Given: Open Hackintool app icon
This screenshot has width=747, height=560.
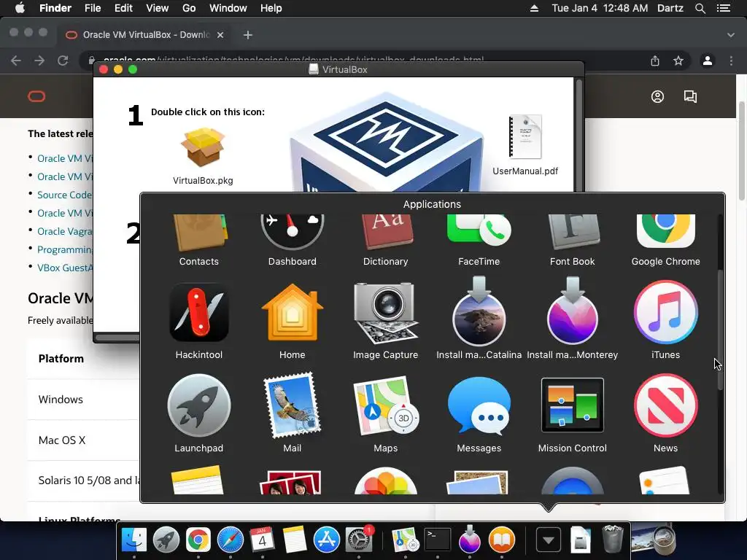Looking at the screenshot, I should tap(198, 312).
